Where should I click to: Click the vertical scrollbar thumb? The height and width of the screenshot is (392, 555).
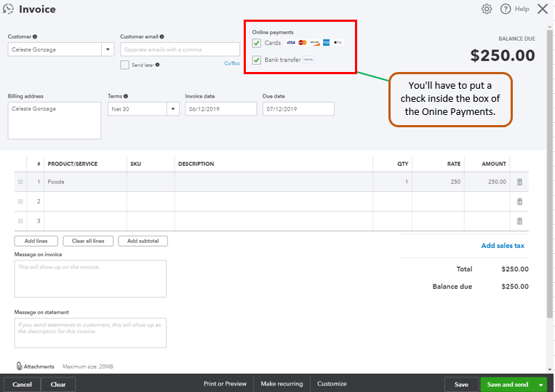[550, 173]
